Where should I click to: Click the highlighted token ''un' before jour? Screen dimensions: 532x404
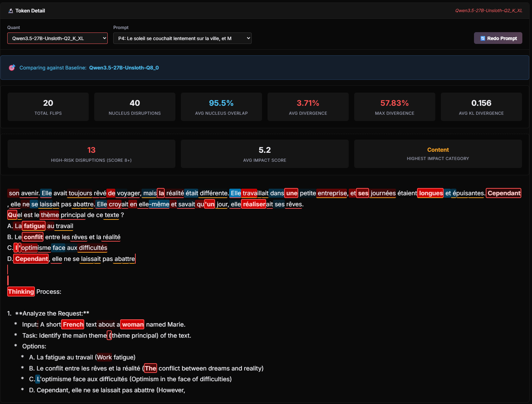coord(210,204)
